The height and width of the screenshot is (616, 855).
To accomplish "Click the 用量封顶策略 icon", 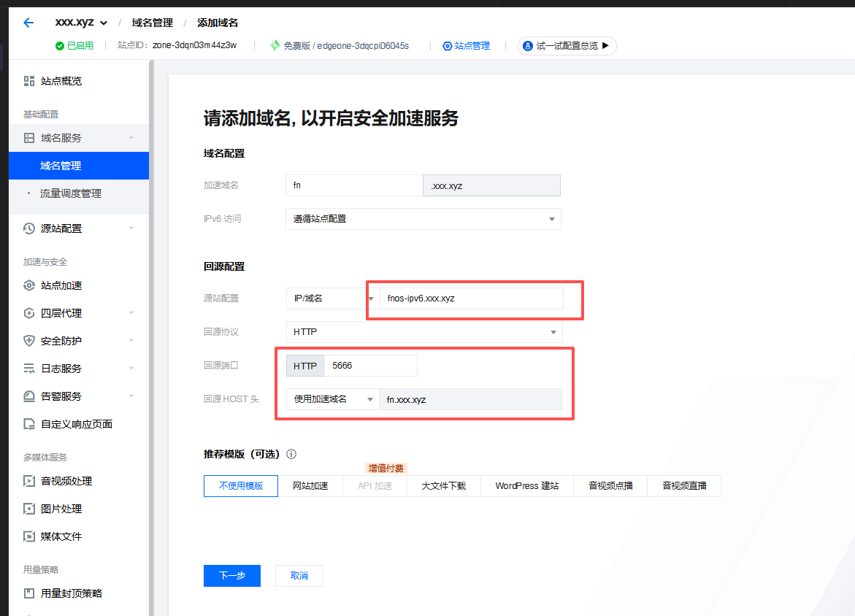I will tap(29, 593).
